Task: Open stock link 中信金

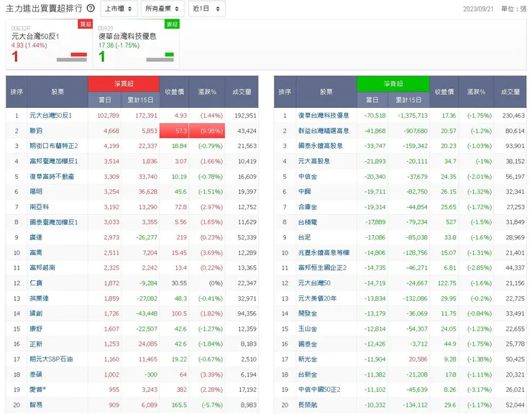Action: tap(308, 177)
